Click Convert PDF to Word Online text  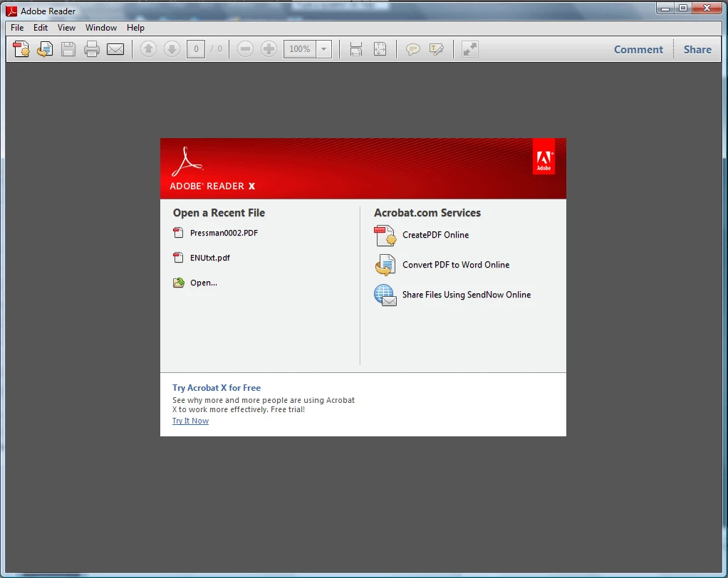(456, 265)
